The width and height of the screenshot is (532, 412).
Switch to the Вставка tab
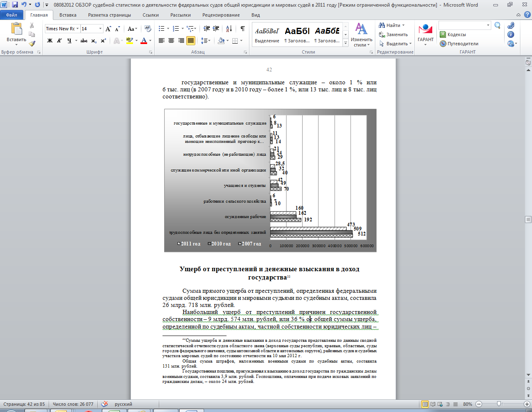coord(68,15)
